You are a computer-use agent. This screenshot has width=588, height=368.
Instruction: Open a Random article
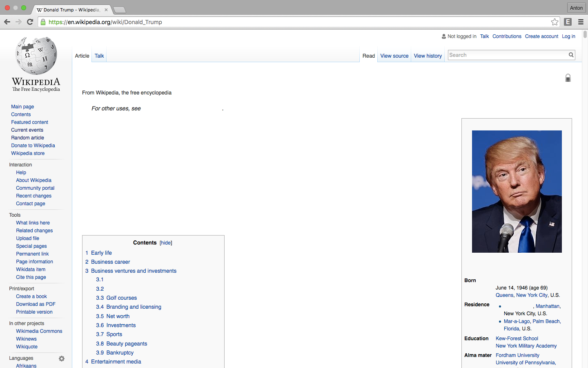coord(27,138)
